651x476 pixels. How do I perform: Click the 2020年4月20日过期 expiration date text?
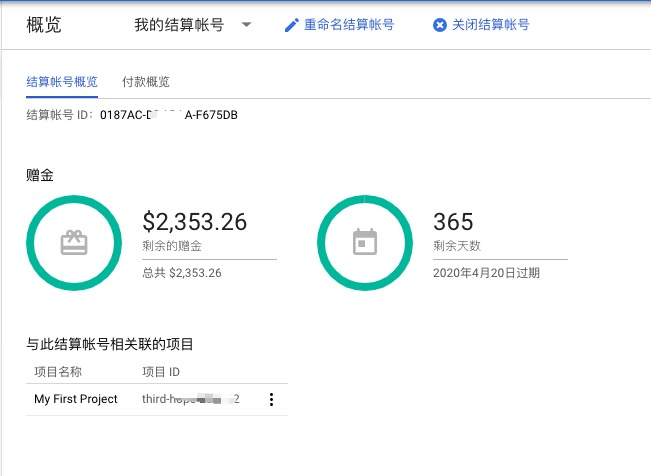click(x=486, y=272)
